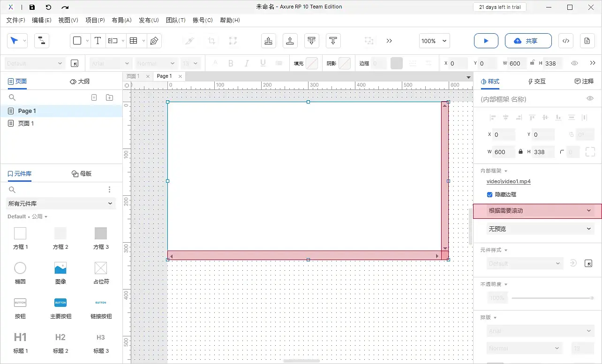Viewport: 602px width, 364px height.
Task: Select the Pen drawing tool
Action: point(154,41)
